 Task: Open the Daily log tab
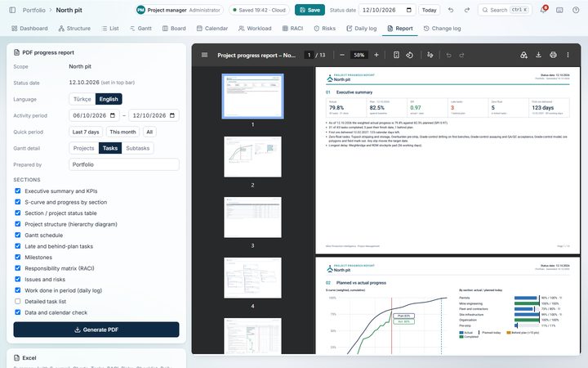coord(362,28)
